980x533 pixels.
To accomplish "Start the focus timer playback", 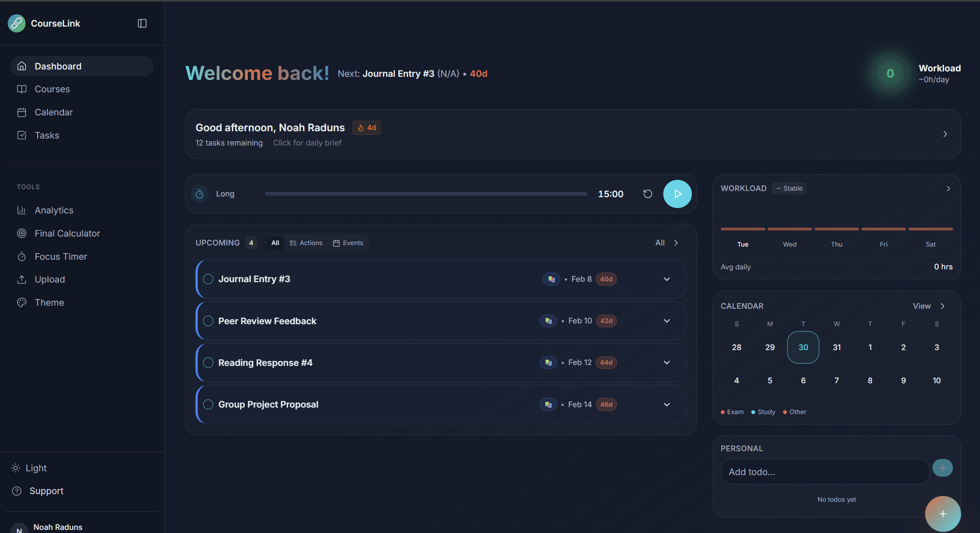I will [x=677, y=194].
